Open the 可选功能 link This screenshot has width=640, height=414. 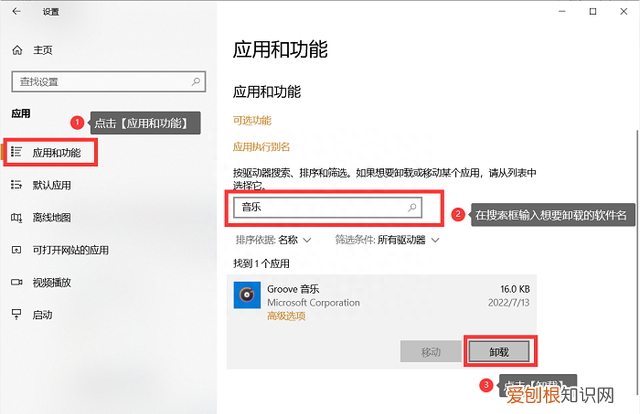click(252, 120)
